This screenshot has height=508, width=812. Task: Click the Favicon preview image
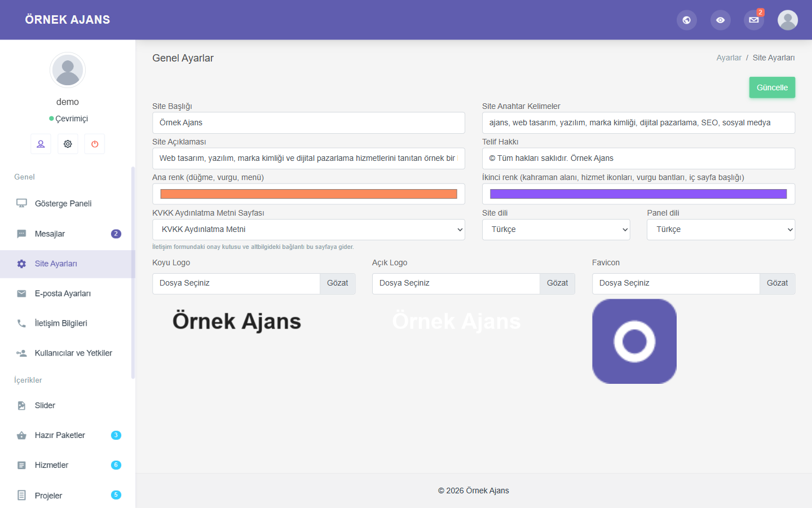634,341
